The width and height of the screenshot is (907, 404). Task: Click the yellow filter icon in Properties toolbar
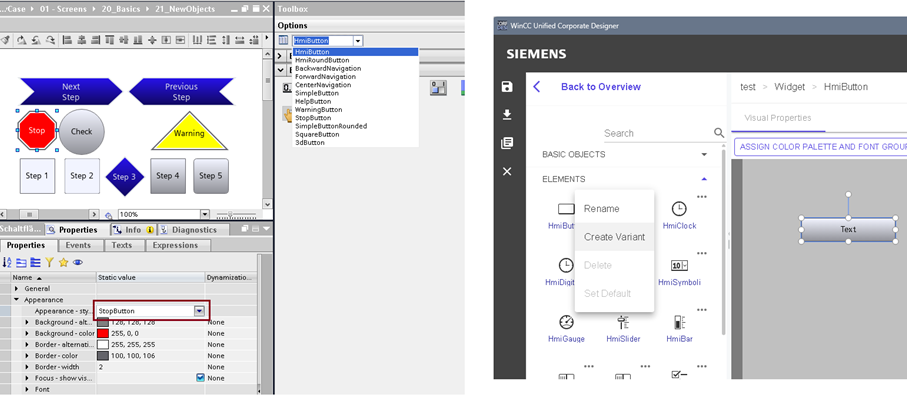pos(49,262)
